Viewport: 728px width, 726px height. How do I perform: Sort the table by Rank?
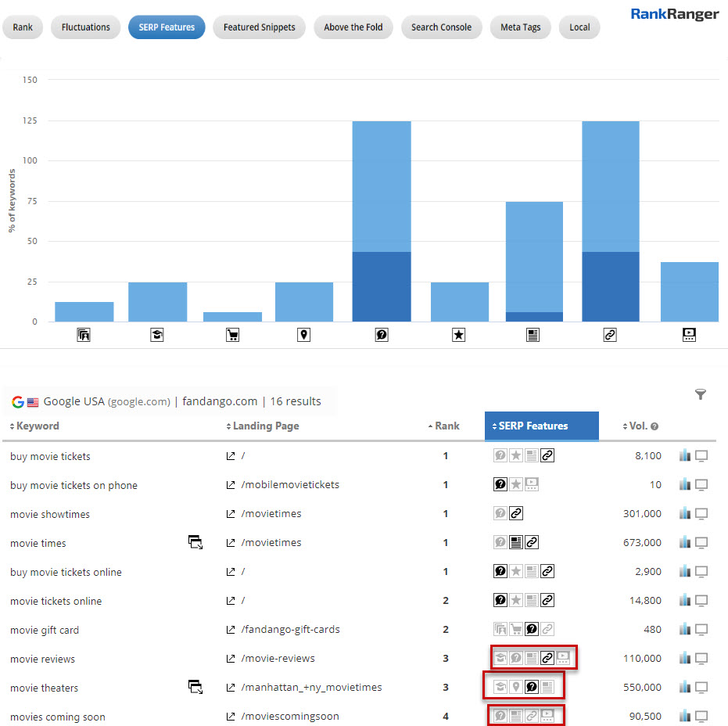click(444, 426)
